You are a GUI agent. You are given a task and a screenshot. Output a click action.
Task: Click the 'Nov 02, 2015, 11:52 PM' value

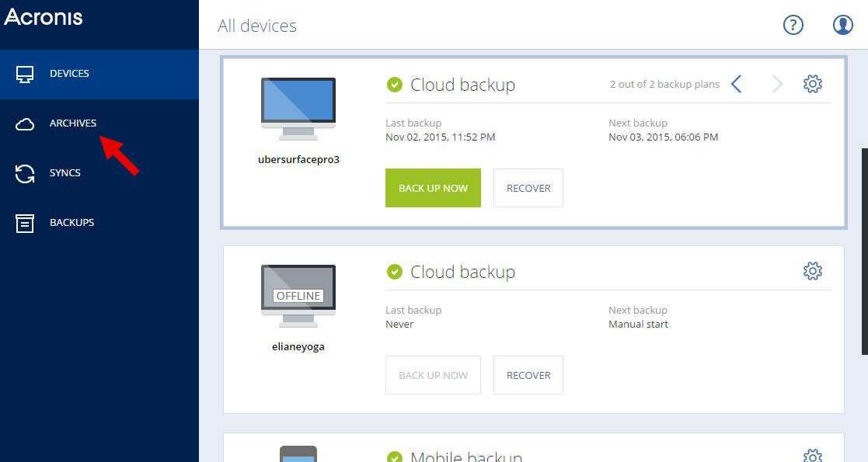440,137
